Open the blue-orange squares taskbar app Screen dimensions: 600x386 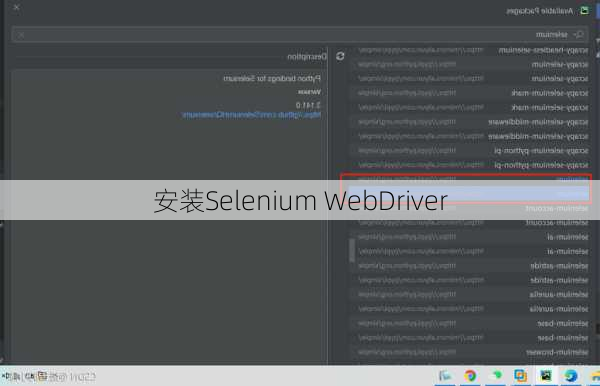520,376
